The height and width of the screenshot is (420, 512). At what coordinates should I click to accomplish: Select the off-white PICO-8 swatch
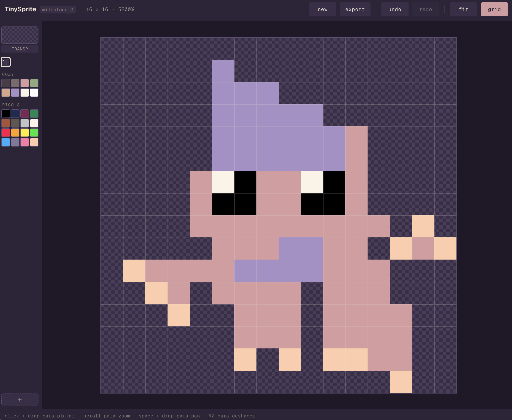click(x=34, y=123)
